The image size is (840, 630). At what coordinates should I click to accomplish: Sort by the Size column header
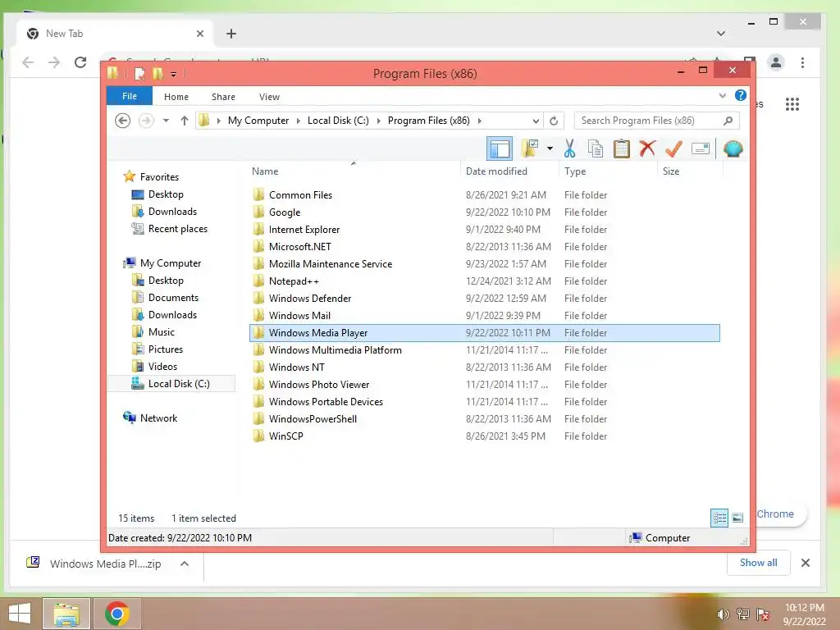point(690,171)
